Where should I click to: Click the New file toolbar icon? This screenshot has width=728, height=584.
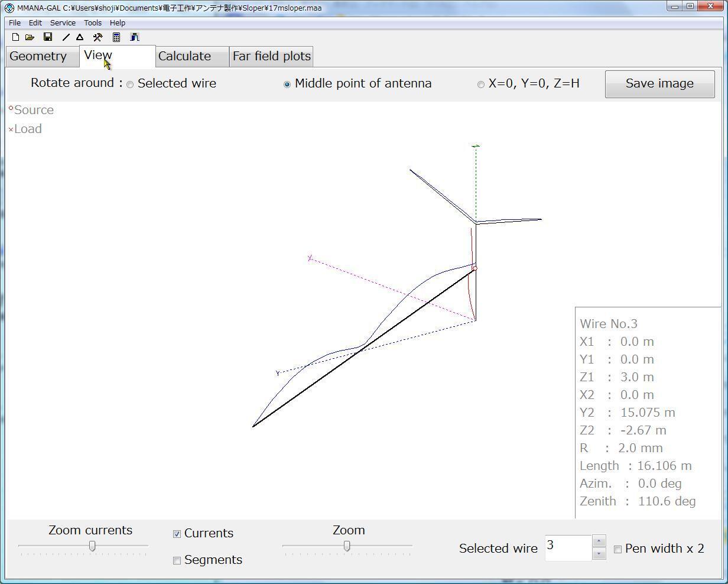tap(15, 37)
